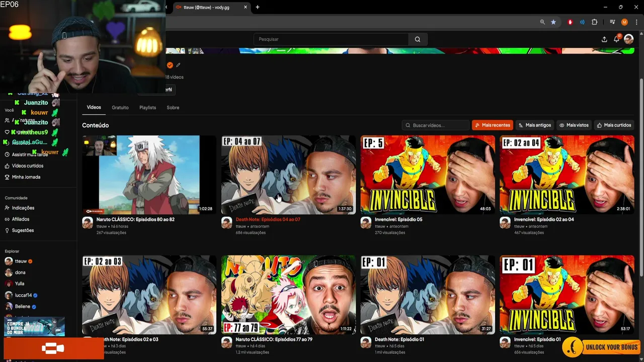The height and width of the screenshot is (362, 644).
Task: Open tteuw channel in Explorar list
Action: click(x=19, y=261)
